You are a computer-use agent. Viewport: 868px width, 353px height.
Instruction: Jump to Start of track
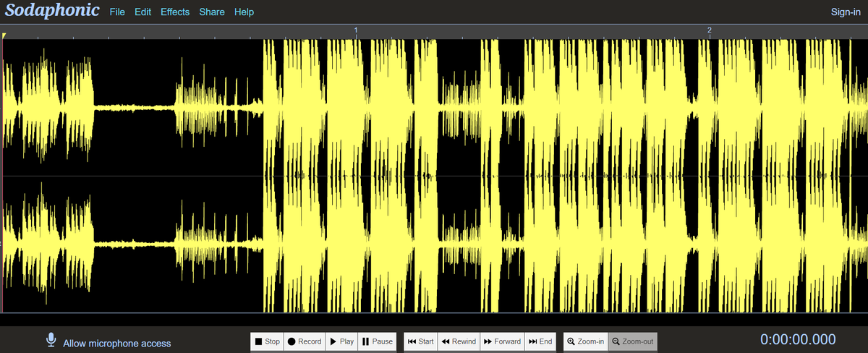pos(420,341)
